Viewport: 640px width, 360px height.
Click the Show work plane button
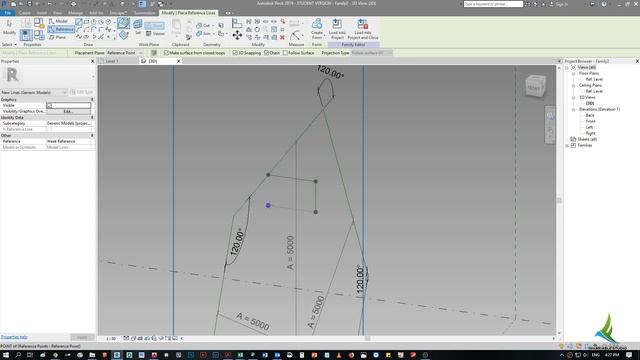click(x=154, y=26)
